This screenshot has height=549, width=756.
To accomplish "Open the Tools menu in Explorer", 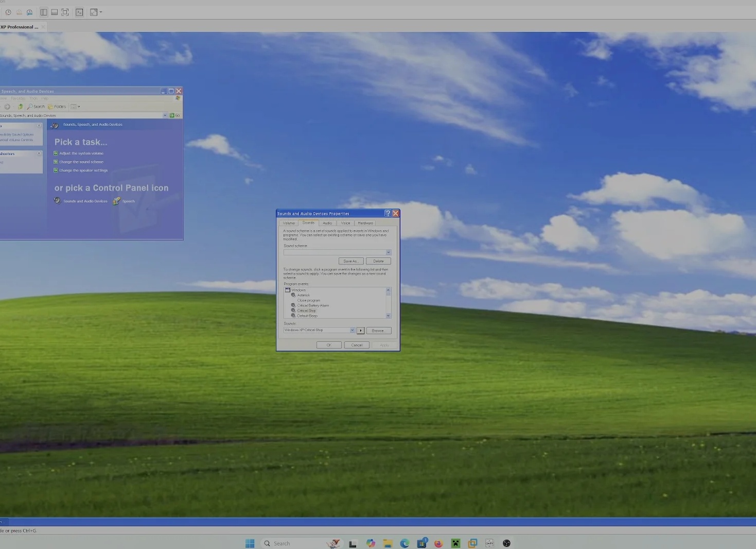I will pos(33,98).
